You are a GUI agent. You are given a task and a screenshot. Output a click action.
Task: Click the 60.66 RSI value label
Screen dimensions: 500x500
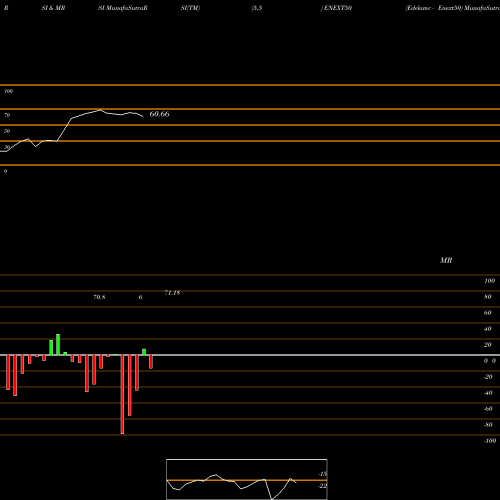[159, 114]
